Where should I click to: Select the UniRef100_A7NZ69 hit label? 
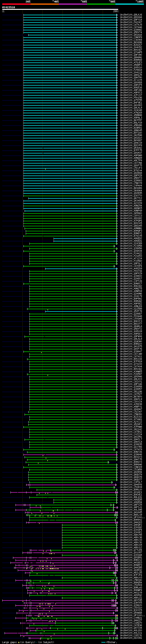tap(131, 113)
